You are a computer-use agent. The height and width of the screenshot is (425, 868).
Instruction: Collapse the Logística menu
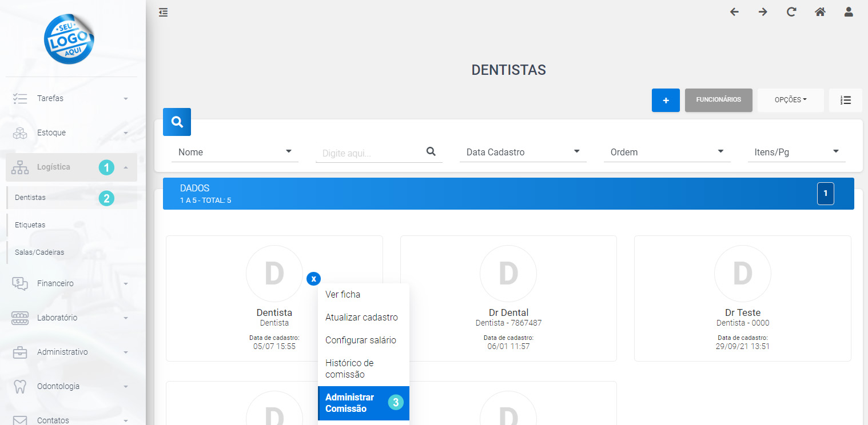[x=71, y=167]
